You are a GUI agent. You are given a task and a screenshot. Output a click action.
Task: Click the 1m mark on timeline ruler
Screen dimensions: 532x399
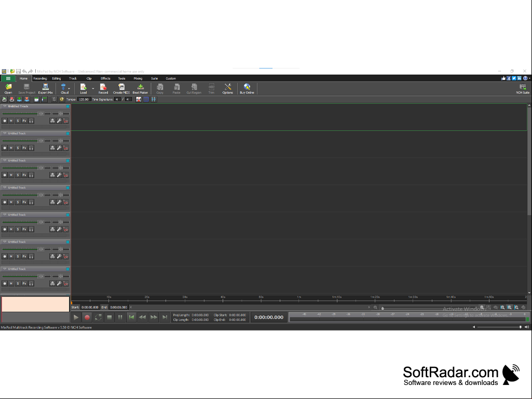click(299, 297)
